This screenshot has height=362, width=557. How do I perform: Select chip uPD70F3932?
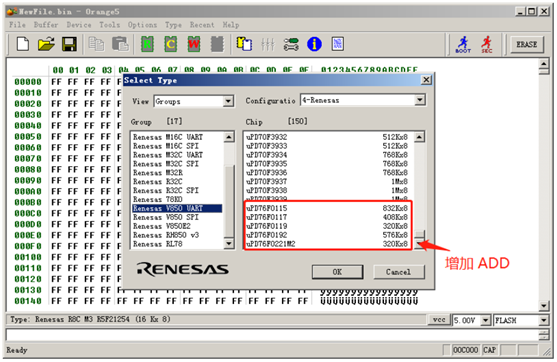327,137
